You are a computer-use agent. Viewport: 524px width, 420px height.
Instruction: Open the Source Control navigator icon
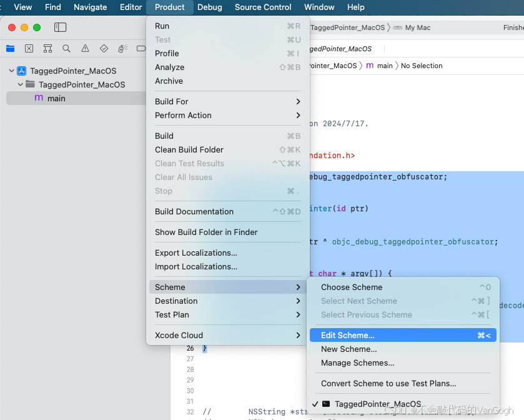(x=29, y=49)
